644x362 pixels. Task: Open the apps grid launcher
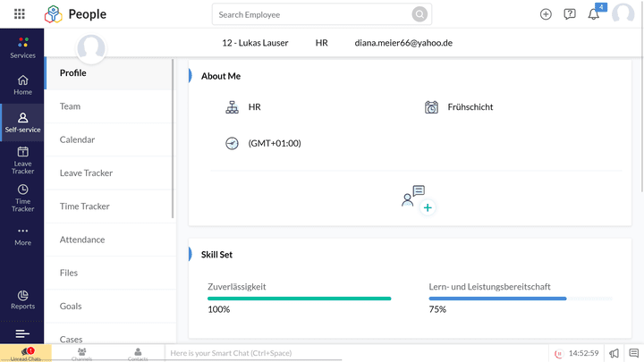(20, 14)
